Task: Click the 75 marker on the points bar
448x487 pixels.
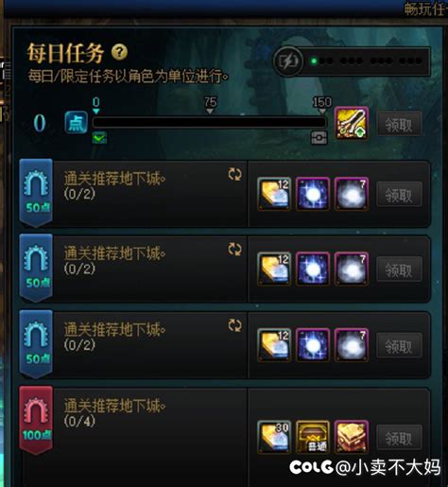Action: coord(210,105)
